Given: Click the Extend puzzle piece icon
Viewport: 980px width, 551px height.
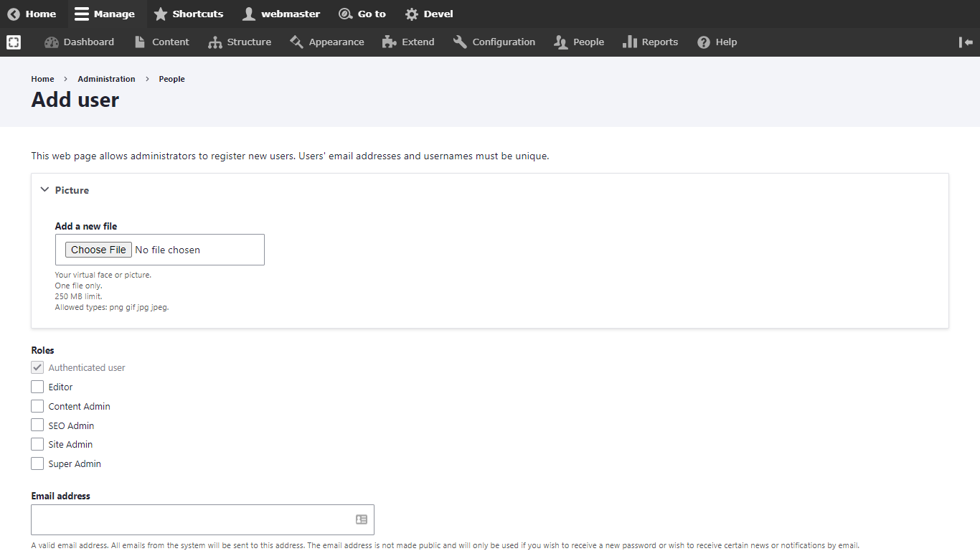Looking at the screenshot, I should point(390,42).
